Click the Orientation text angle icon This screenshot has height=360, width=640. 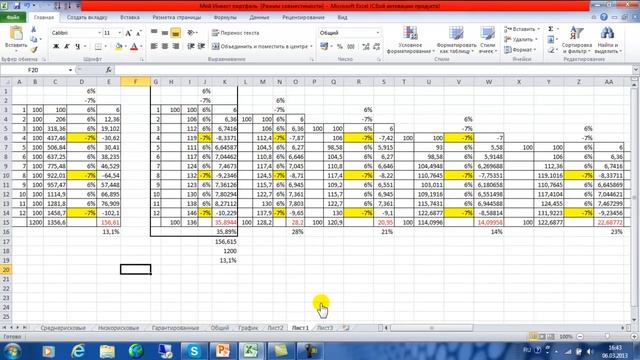(x=191, y=33)
